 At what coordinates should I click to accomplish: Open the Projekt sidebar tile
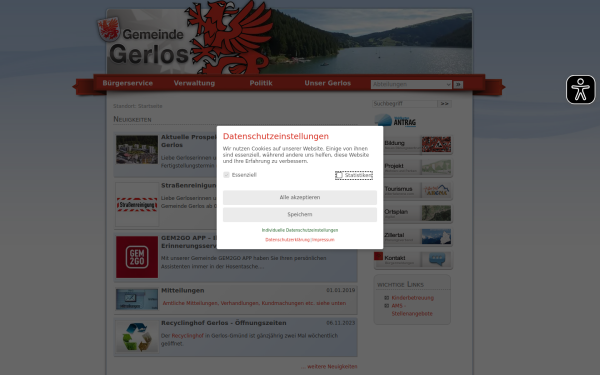[413, 168]
